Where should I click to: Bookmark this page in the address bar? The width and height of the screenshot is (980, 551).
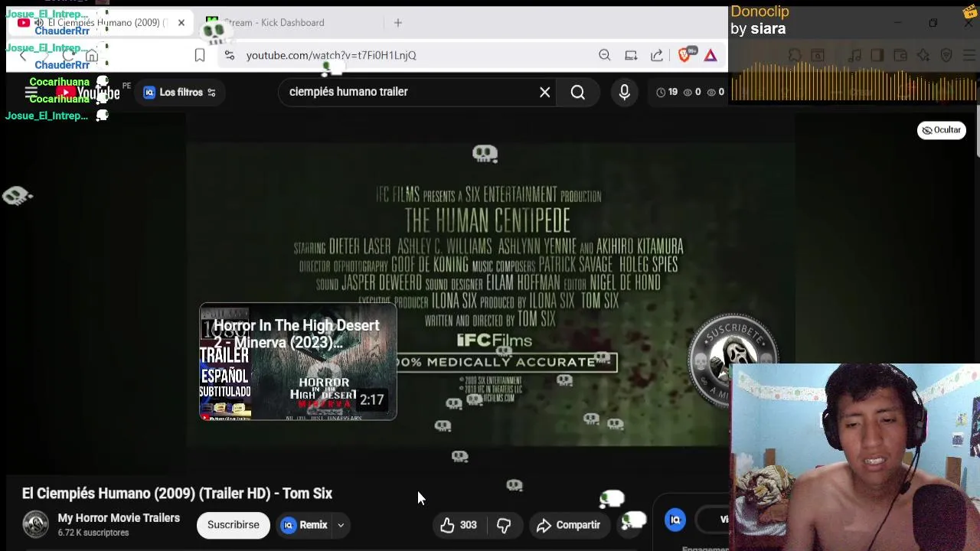(200, 55)
